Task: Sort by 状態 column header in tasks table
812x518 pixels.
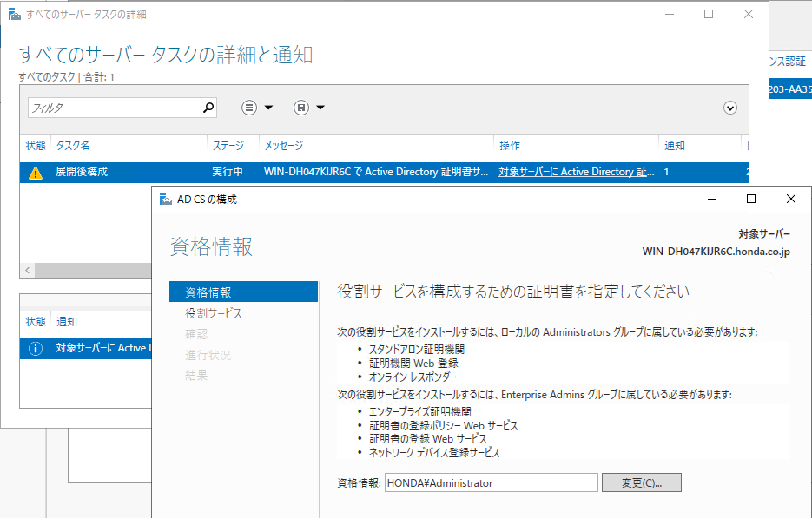Action: (36, 146)
